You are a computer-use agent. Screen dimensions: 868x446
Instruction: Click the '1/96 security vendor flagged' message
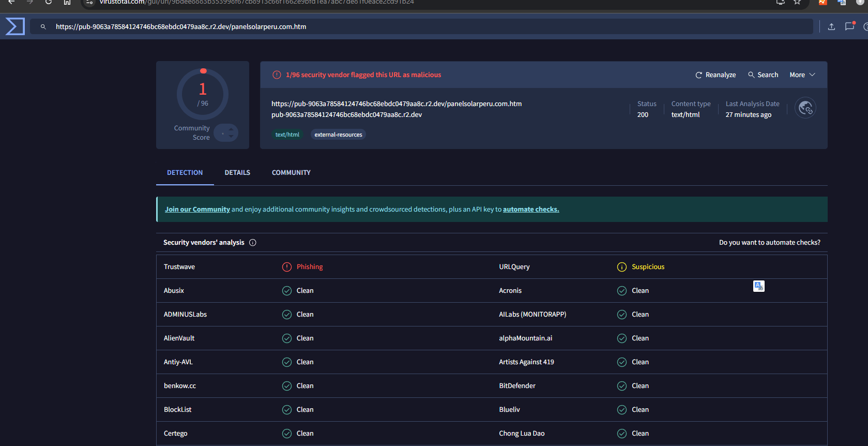[363, 75]
